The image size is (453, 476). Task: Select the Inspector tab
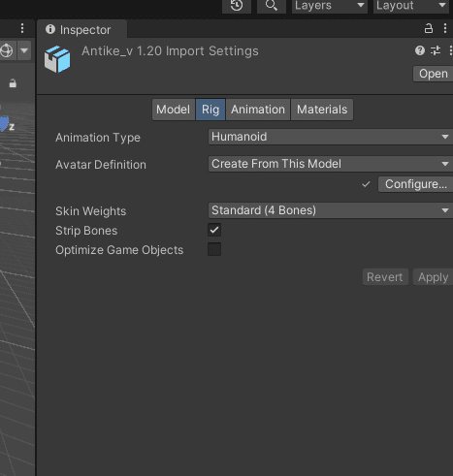(81, 30)
